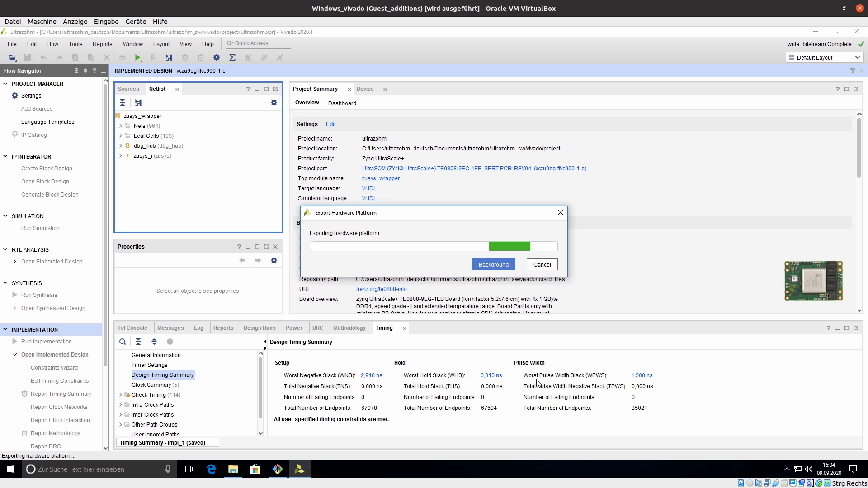Open trenz.org/te0808-info link

(381, 289)
